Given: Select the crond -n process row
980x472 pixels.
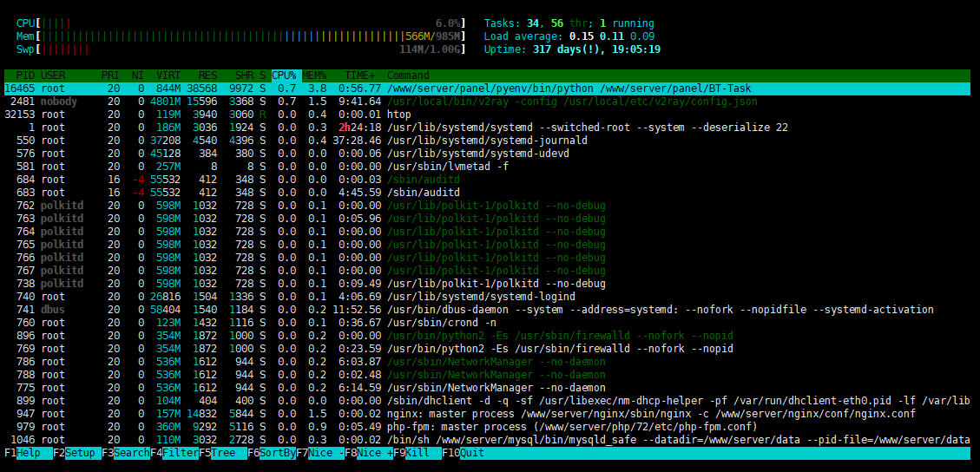Looking at the screenshot, I should (488, 323).
